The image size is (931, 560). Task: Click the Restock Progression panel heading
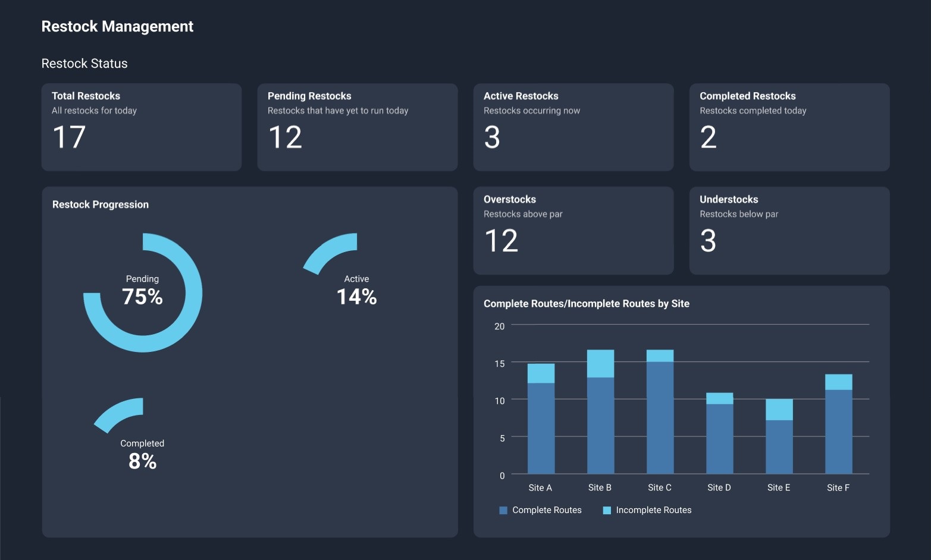101,205
